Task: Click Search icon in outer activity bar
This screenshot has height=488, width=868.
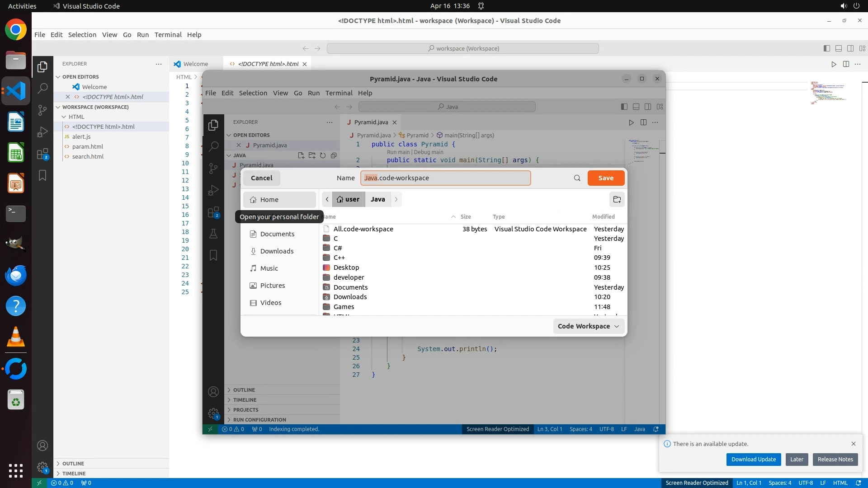Action: tap(42, 88)
